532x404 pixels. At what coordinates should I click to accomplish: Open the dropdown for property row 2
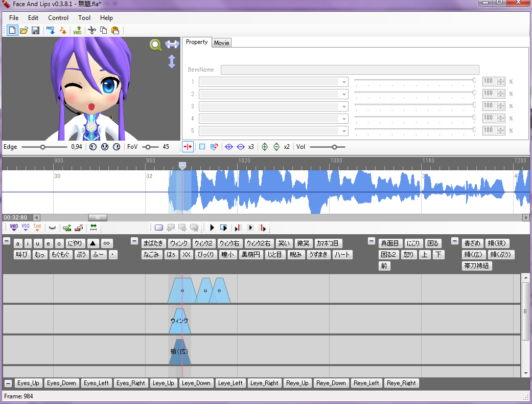[x=344, y=94]
